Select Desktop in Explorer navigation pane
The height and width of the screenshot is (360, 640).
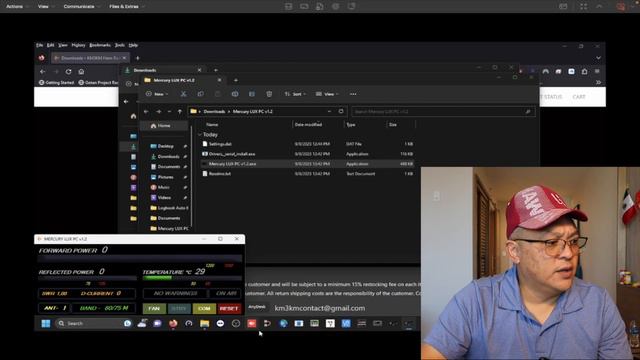tap(165, 146)
